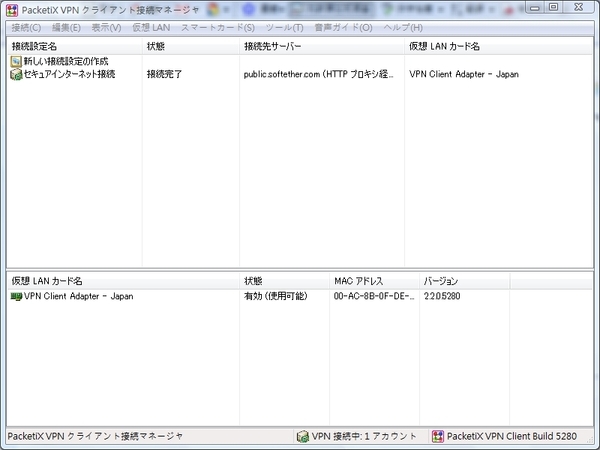Click the VPN connection status icon in the status bar
The height and width of the screenshot is (450, 600).
(x=303, y=436)
